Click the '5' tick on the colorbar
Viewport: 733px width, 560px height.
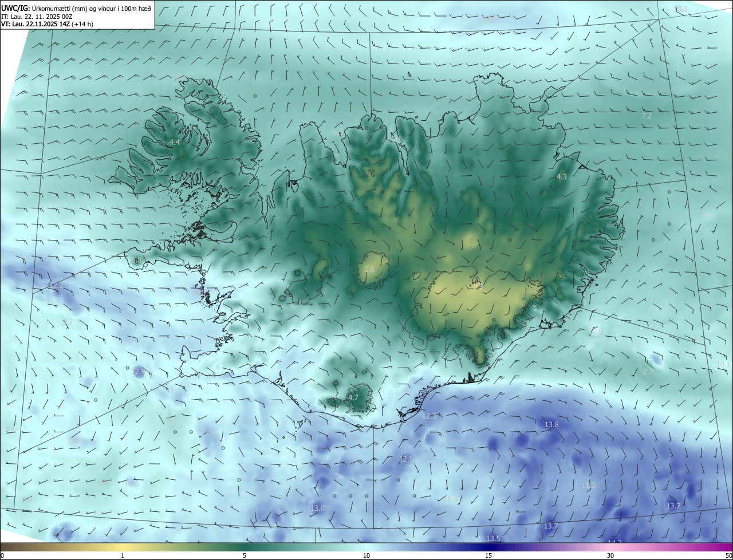click(245, 555)
